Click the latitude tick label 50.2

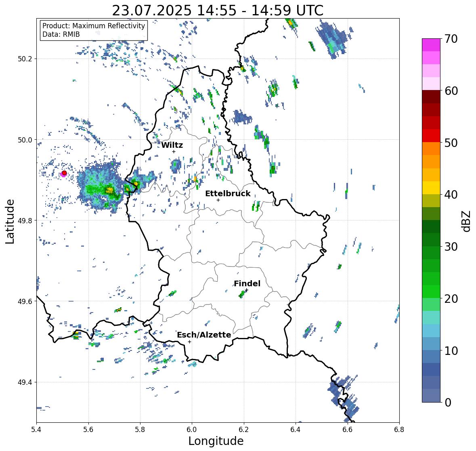[25, 59]
